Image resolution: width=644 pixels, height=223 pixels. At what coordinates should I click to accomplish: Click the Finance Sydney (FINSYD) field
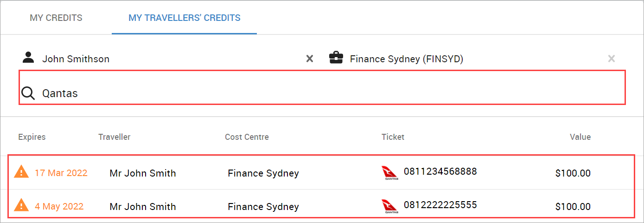click(473, 59)
